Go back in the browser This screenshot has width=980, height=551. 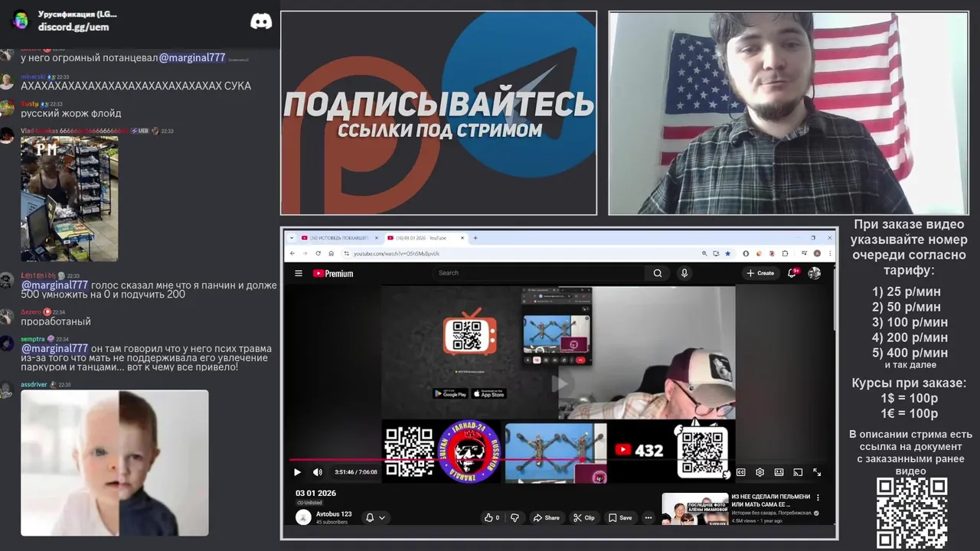292,253
